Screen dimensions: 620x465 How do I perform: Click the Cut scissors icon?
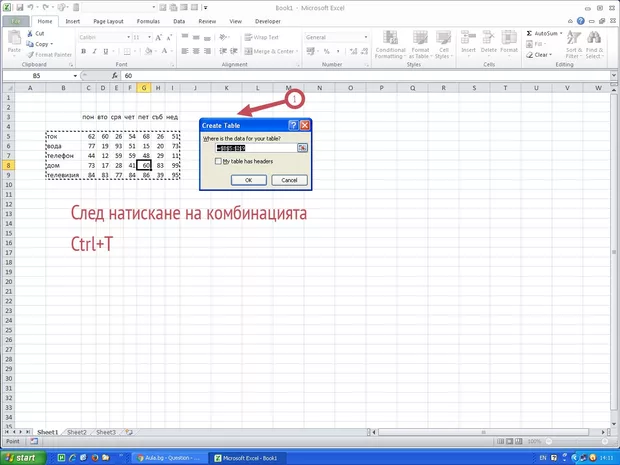point(29,32)
